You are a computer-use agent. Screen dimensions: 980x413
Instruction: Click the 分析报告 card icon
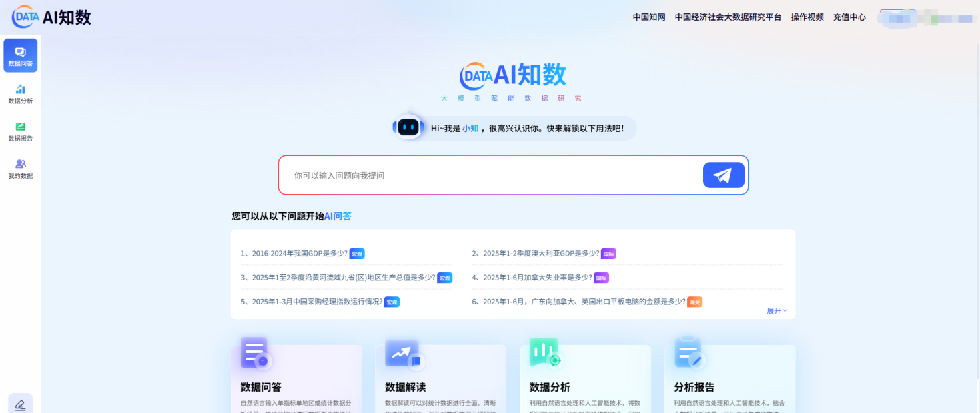coord(688,354)
